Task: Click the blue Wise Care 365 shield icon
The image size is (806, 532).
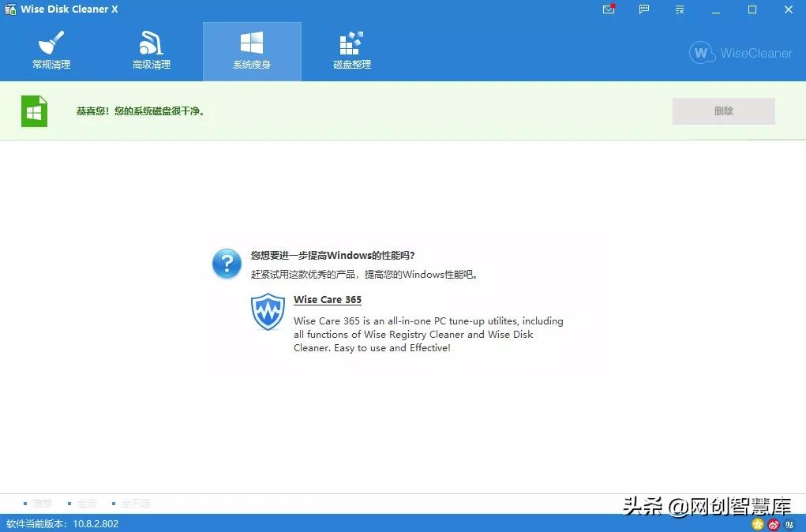Action: click(x=268, y=313)
